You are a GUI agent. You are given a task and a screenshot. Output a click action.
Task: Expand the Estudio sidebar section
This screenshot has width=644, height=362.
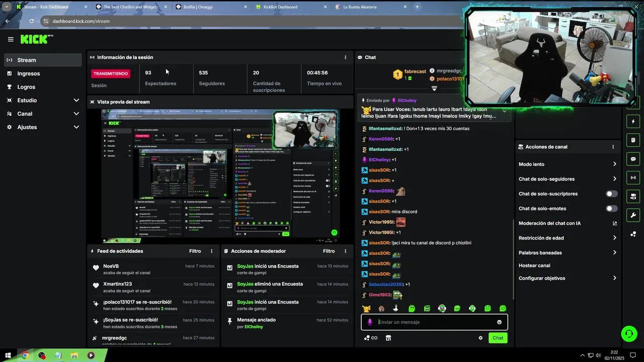[x=76, y=101]
